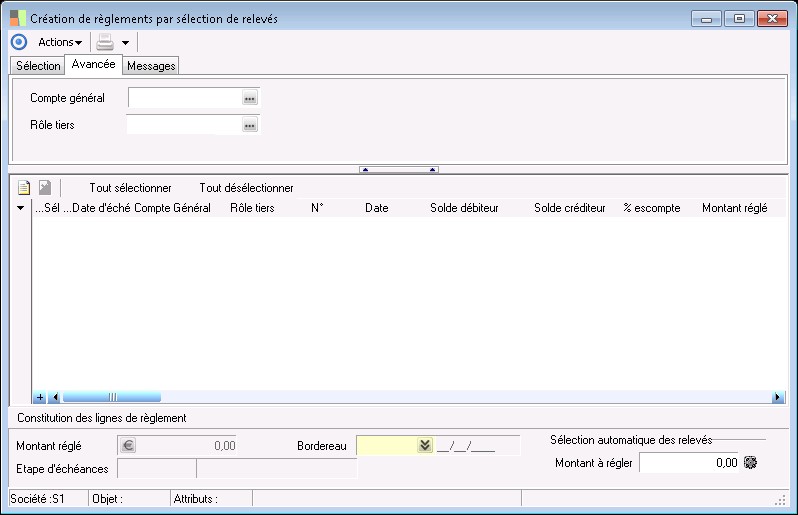Click the Bordereau date field
Image resolution: width=798 pixels, height=515 pixels.
477,446
